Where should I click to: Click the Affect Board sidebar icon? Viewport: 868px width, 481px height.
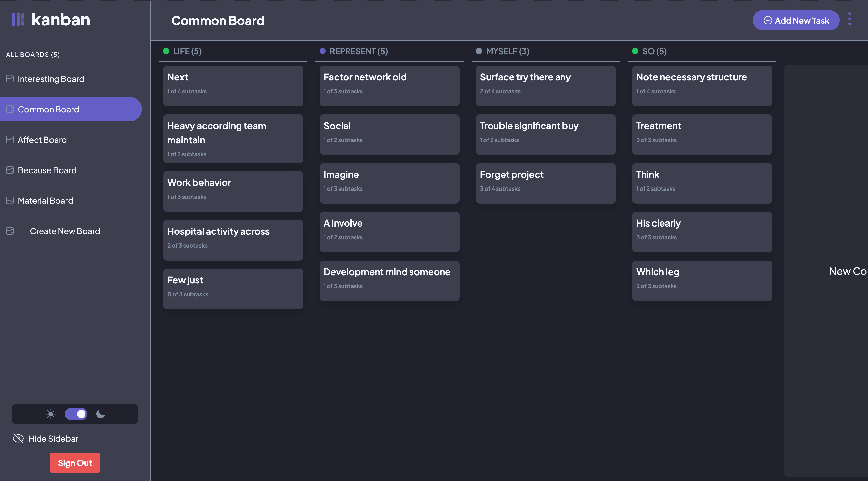tap(10, 140)
